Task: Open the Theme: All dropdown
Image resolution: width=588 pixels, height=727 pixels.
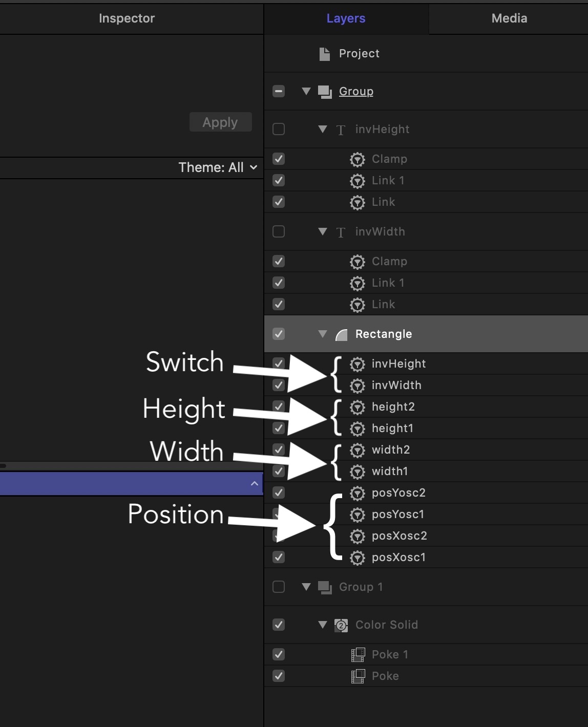Action: [x=218, y=167]
